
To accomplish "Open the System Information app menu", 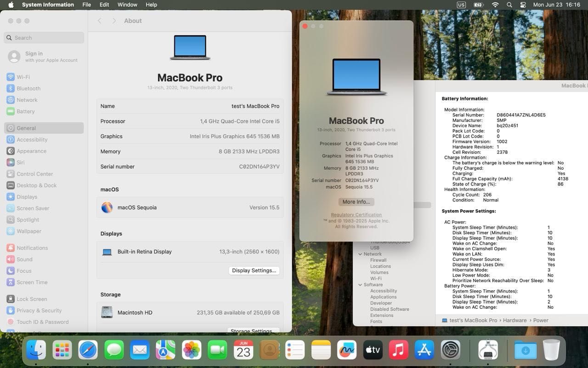I will 48,5.
